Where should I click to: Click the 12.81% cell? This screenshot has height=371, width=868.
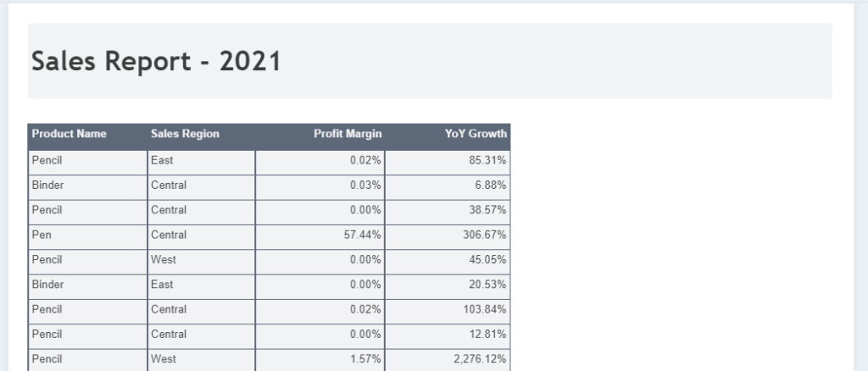487,335
